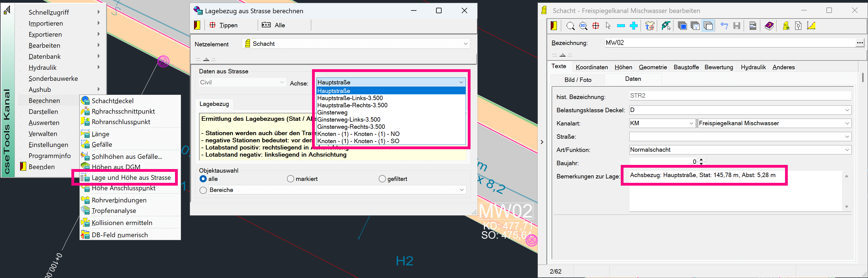This screenshot has height=278, width=868.
Task: Choose 'Lage und Höhe aus Strasse' menu entry
Action: tap(131, 178)
